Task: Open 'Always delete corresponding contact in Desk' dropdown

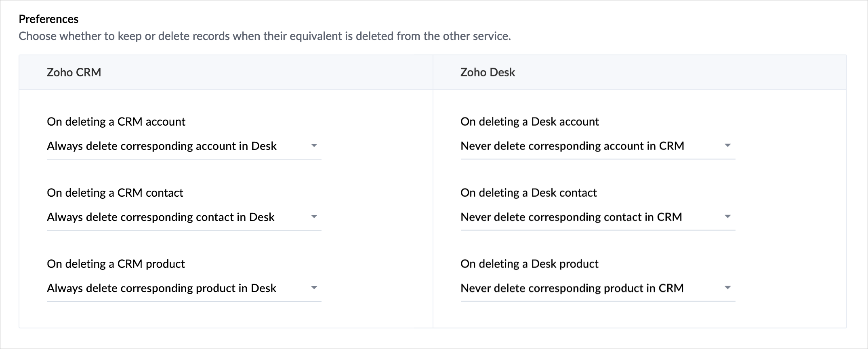Action: (x=161, y=217)
